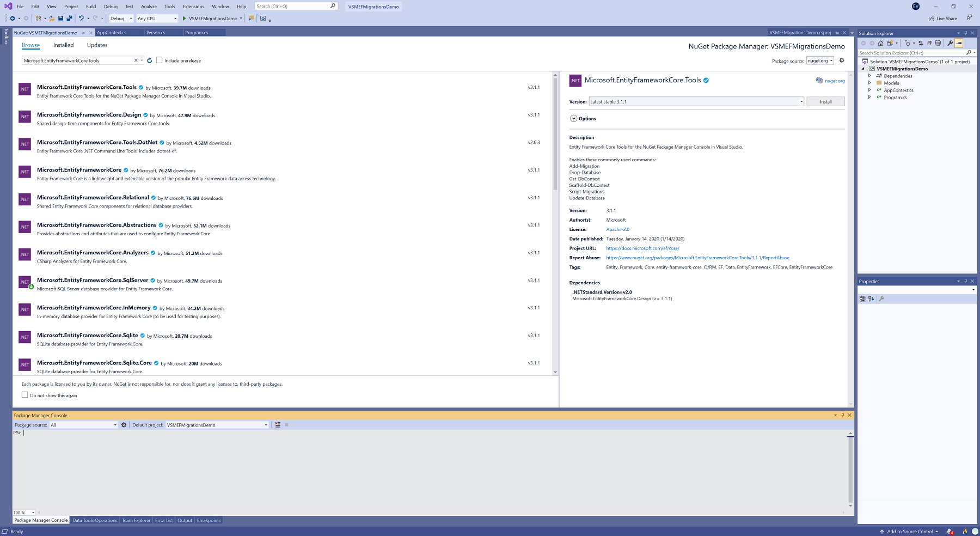This screenshot has width=980, height=536.
Task: Check the Do not show this again box
Action: click(x=24, y=395)
